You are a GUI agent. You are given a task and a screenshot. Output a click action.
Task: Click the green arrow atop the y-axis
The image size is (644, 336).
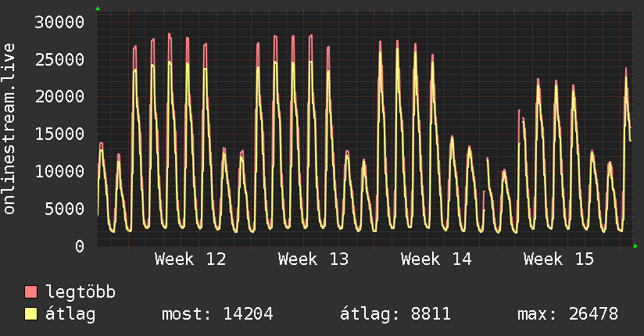pyautogui.click(x=98, y=9)
